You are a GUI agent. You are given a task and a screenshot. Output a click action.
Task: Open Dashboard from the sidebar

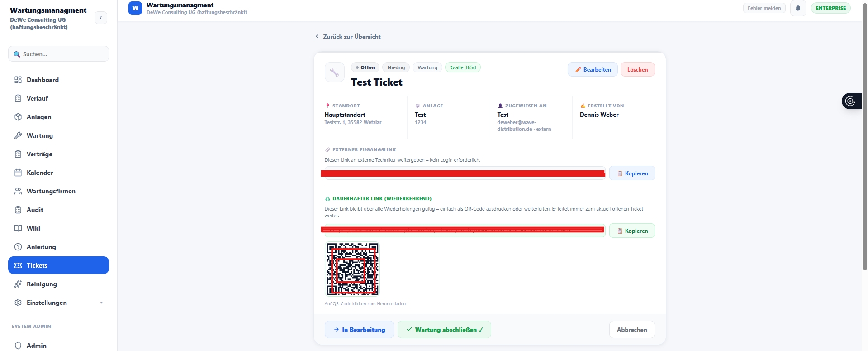click(x=43, y=80)
